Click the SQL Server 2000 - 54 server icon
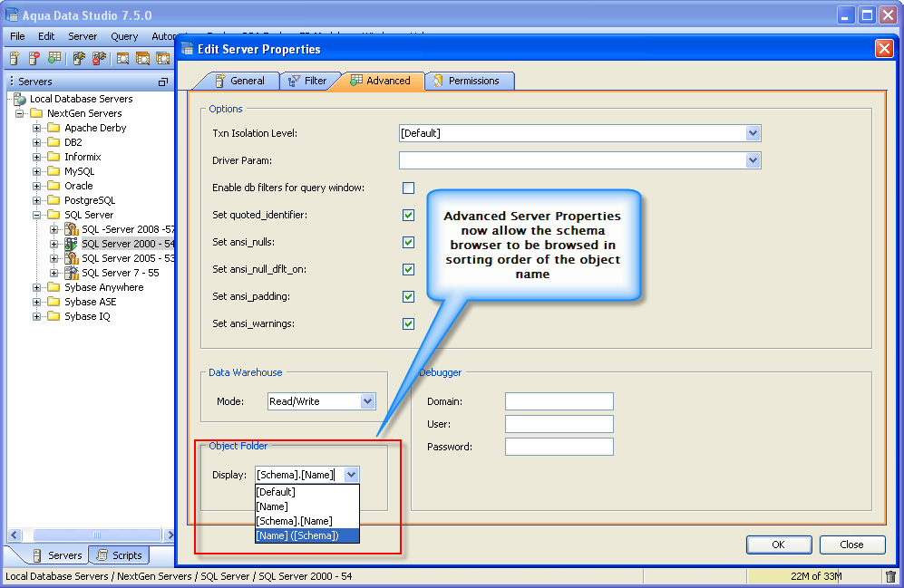 (x=72, y=244)
